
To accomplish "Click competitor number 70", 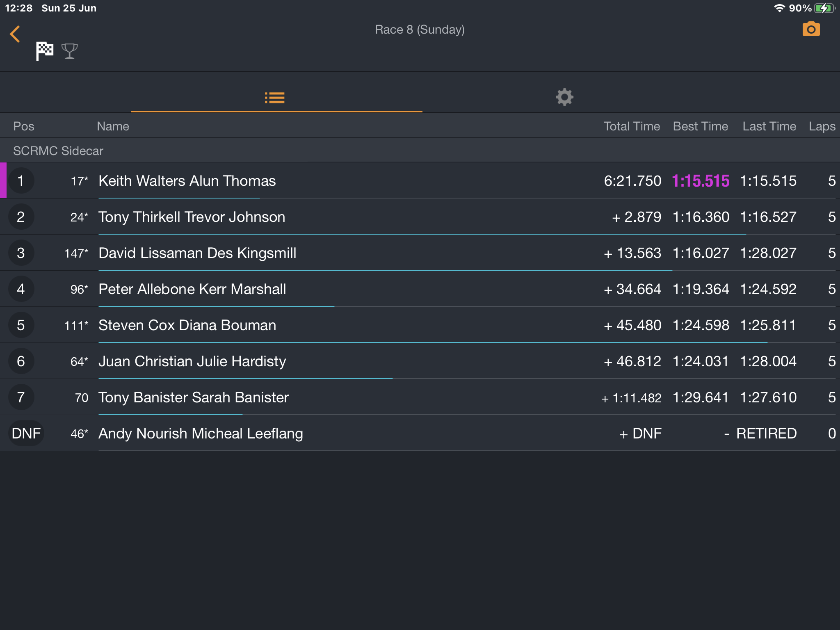I will pyautogui.click(x=82, y=397).
